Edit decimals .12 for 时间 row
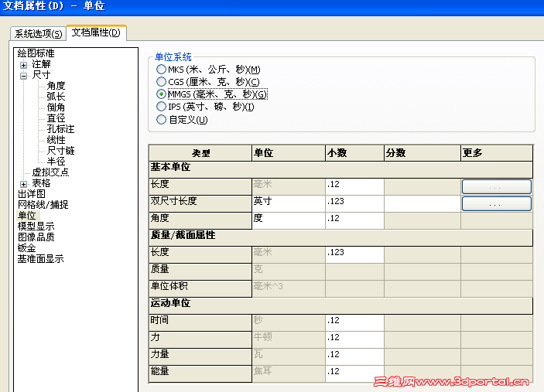This screenshot has height=392, width=544. pos(355,322)
